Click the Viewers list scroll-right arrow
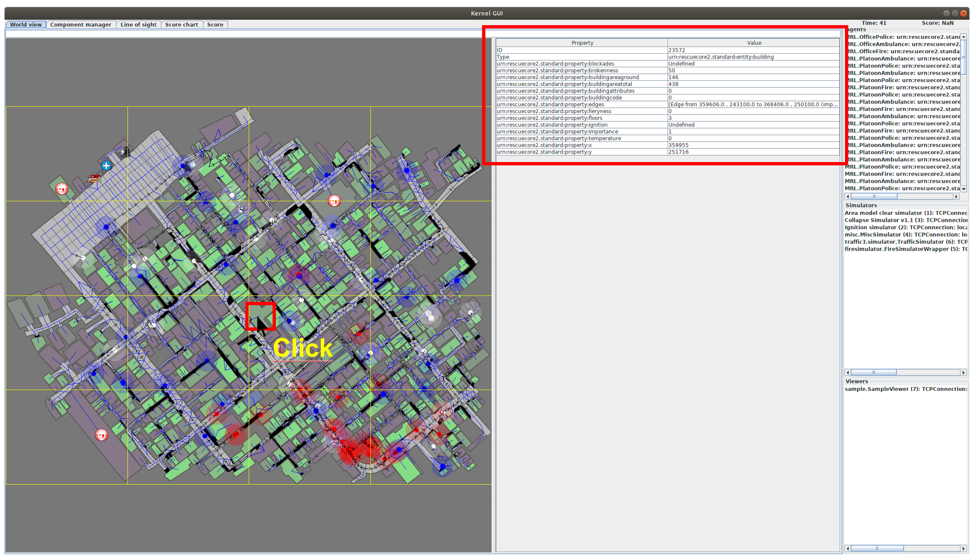Image resolution: width=974 pixels, height=560 pixels. tap(964, 548)
